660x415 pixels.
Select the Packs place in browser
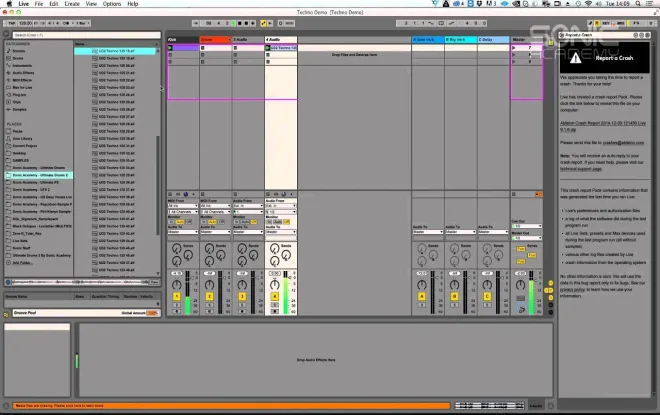point(18,131)
